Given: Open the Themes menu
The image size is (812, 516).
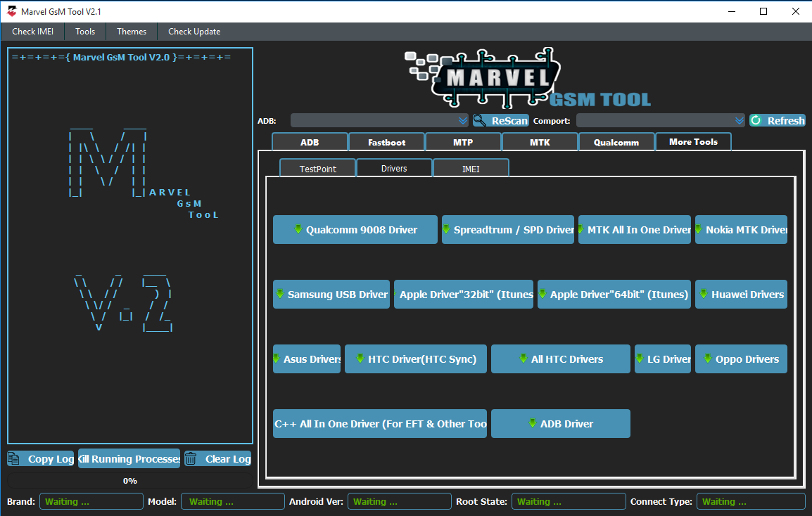Looking at the screenshot, I should tap(132, 32).
